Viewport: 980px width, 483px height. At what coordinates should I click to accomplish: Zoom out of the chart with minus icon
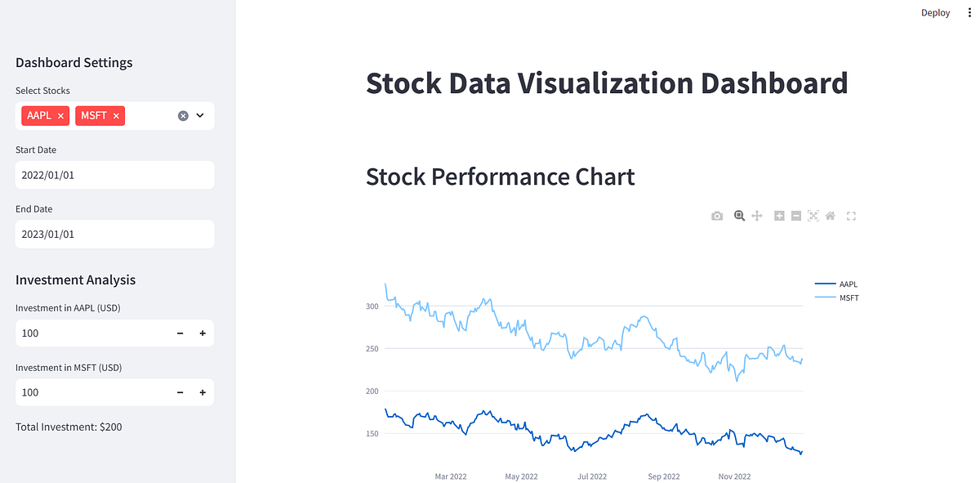coord(795,216)
